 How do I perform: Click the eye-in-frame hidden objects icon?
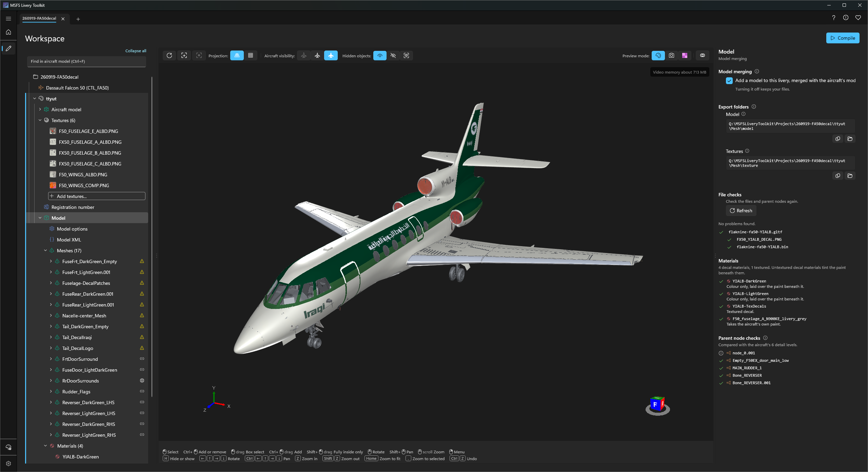pos(406,56)
